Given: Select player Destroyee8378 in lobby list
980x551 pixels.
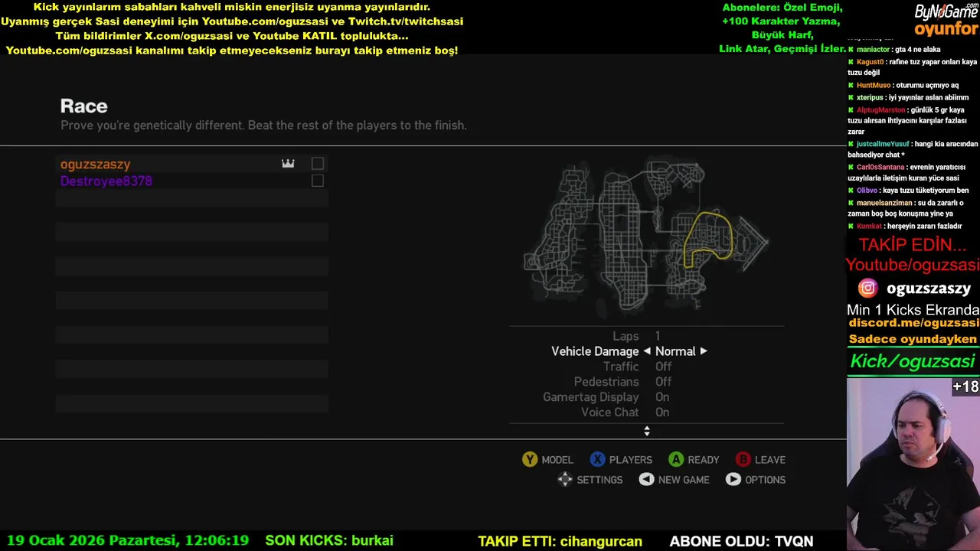Looking at the screenshot, I should click(x=191, y=181).
